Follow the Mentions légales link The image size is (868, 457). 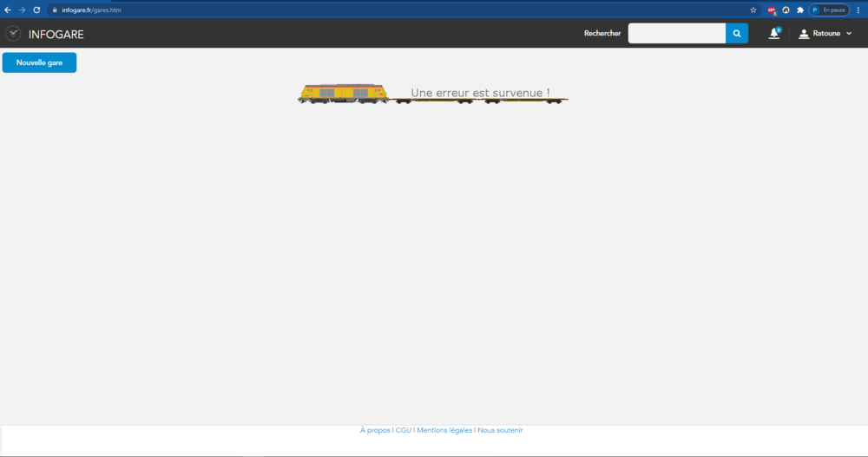pyautogui.click(x=444, y=430)
